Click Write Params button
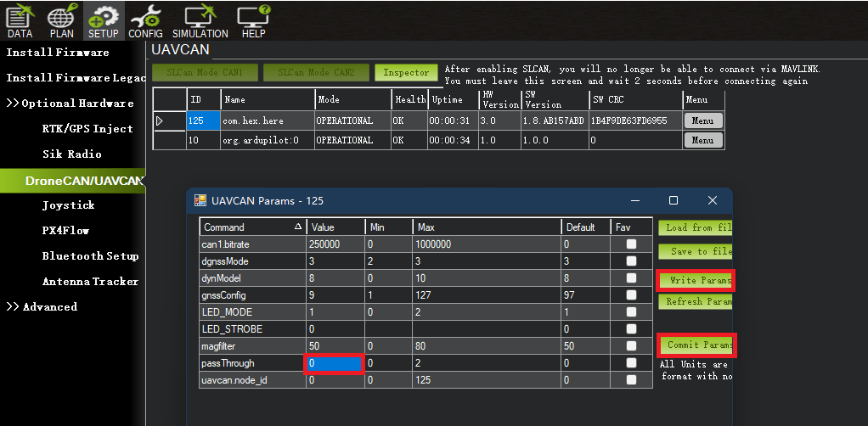This screenshot has height=426, width=868. [x=696, y=281]
